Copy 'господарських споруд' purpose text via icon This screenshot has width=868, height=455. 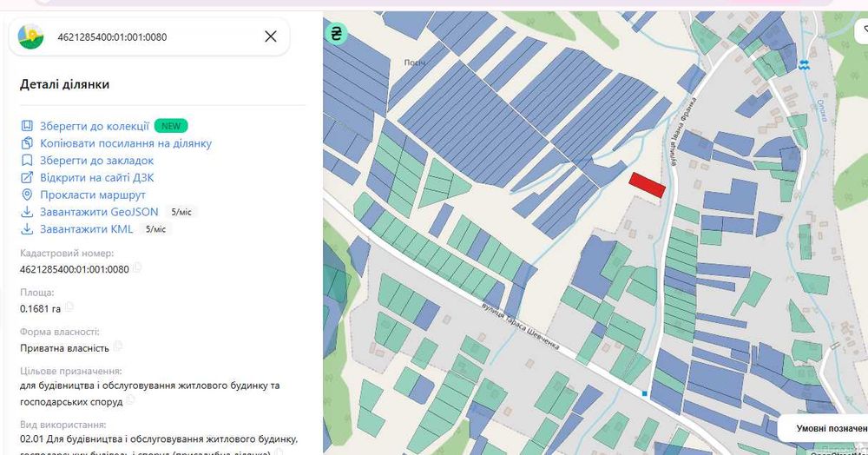(x=131, y=399)
